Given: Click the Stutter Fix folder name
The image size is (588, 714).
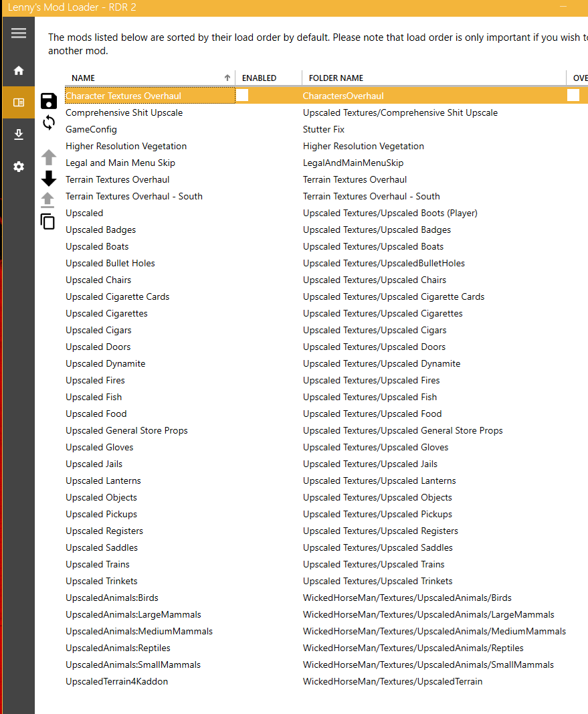Looking at the screenshot, I should tap(324, 129).
